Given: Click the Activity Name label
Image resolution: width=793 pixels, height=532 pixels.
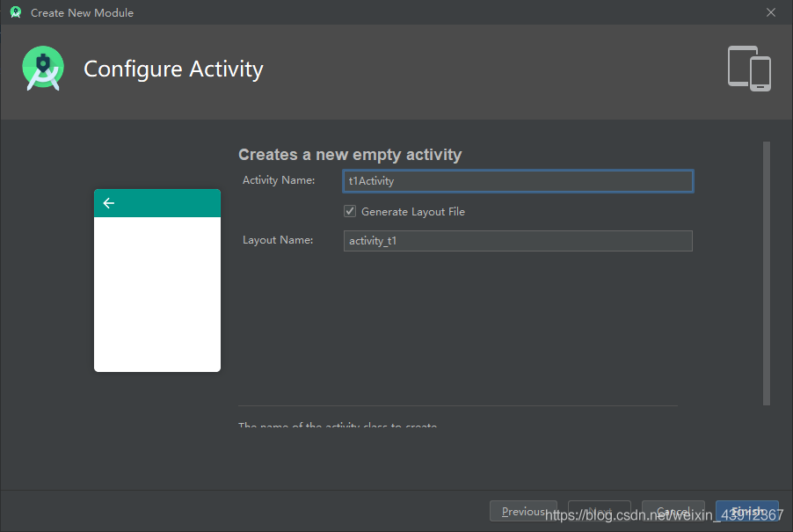Looking at the screenshot, I should click(279, 180).
